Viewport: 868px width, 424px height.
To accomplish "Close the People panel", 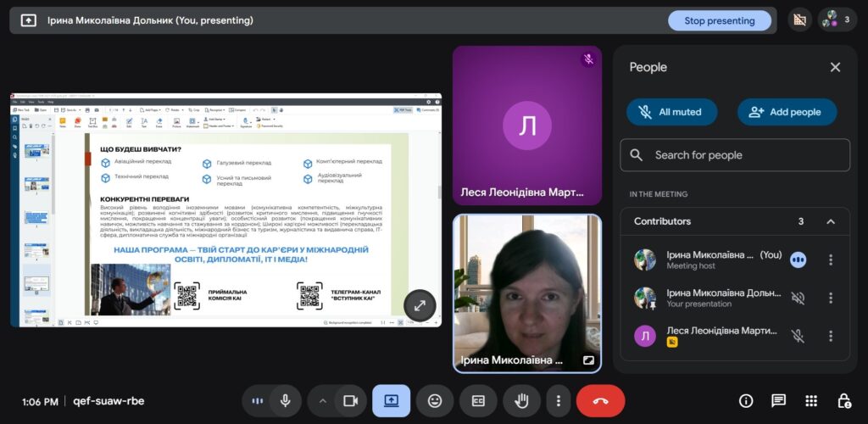I will tap(835, 67).
